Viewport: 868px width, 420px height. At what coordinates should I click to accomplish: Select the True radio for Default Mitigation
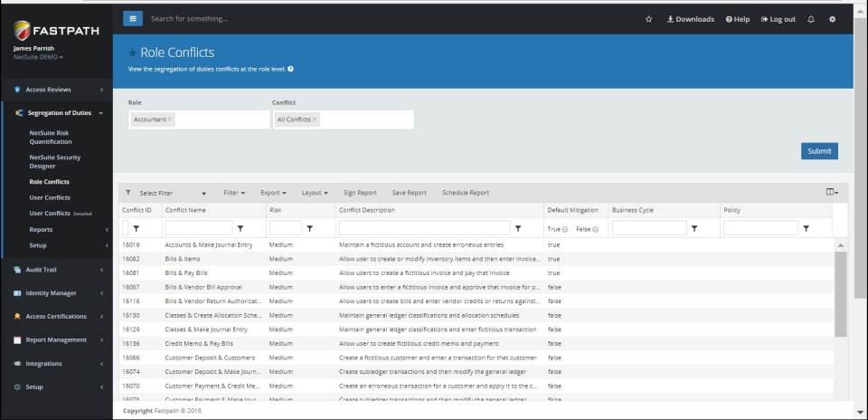[x=565, y=229]
